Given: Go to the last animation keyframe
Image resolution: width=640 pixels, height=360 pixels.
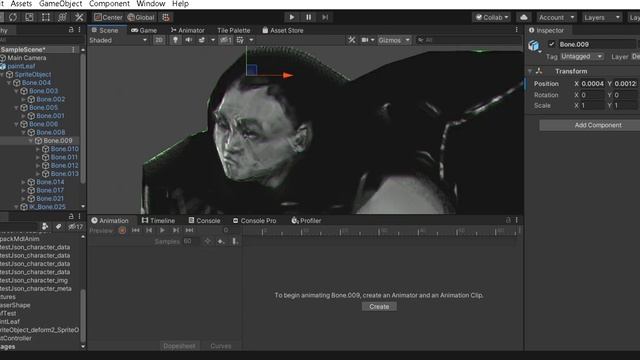Looking at the screenshot, I should click(x=189, y=230).
